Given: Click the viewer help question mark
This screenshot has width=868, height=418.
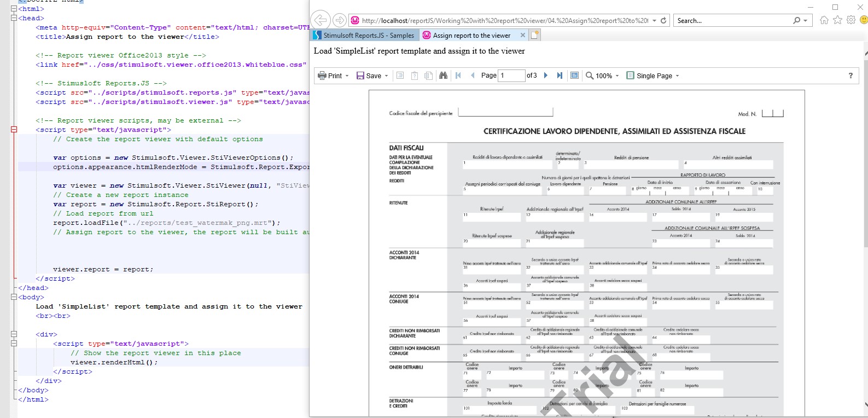Looking at the screenshot, I should click(x=850, y=76).
